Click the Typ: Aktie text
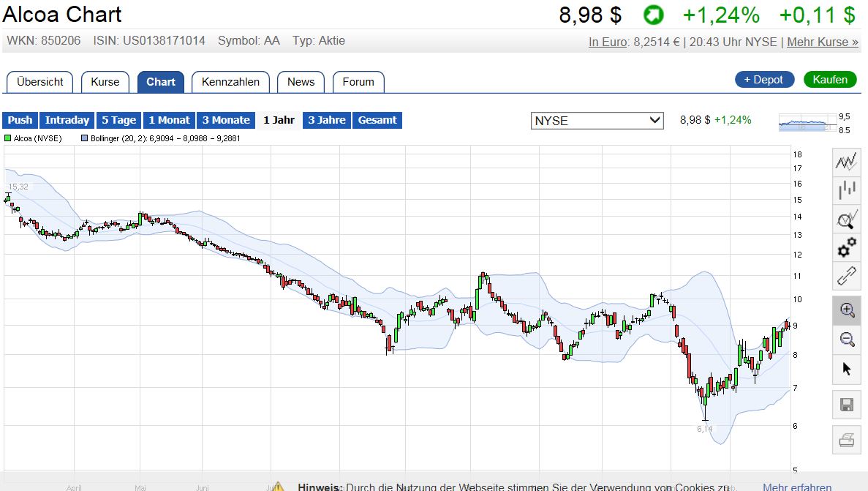Screen dimensions: 868x491 [319, 40]
